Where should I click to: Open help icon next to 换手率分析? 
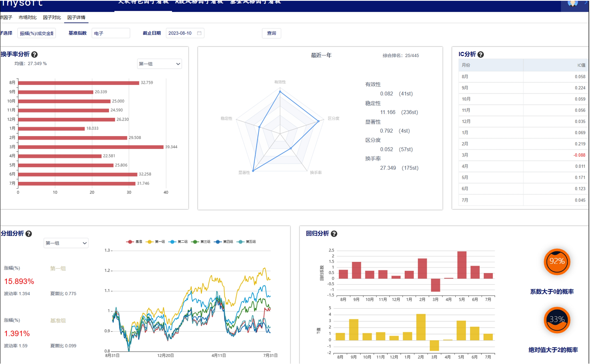[x=34, y=54]
